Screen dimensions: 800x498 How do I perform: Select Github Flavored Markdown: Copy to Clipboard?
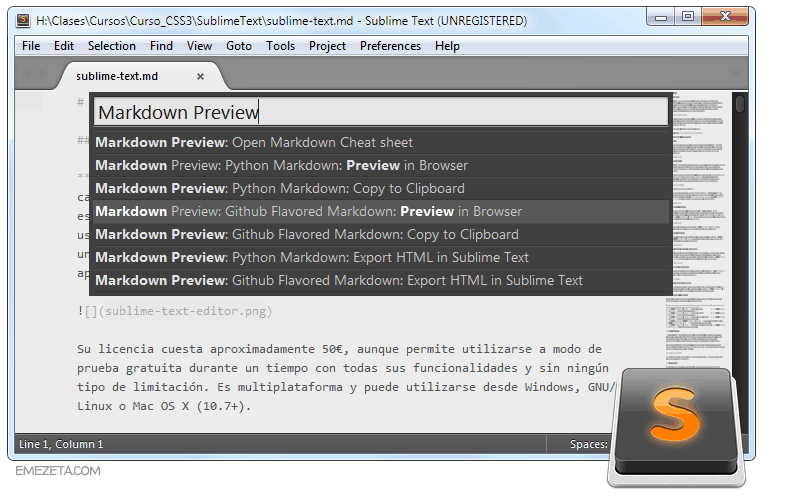click(380, 234)
